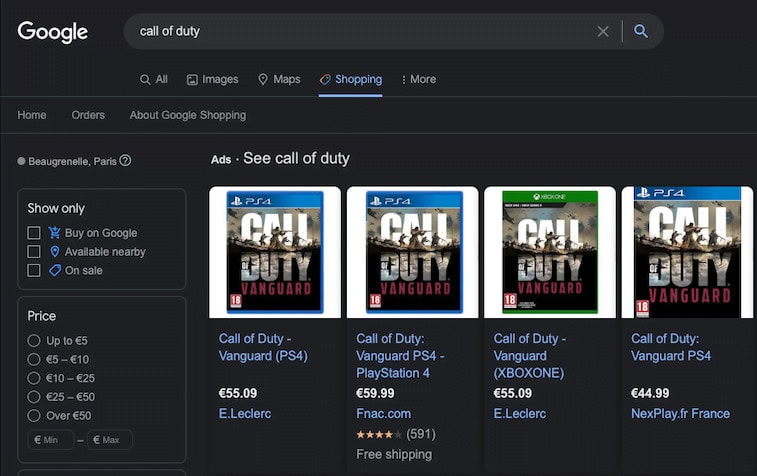Switch to the Maps tab
The width and height of the screenshot is (757, 476).
pyautogui.click(x=279, y=79)
